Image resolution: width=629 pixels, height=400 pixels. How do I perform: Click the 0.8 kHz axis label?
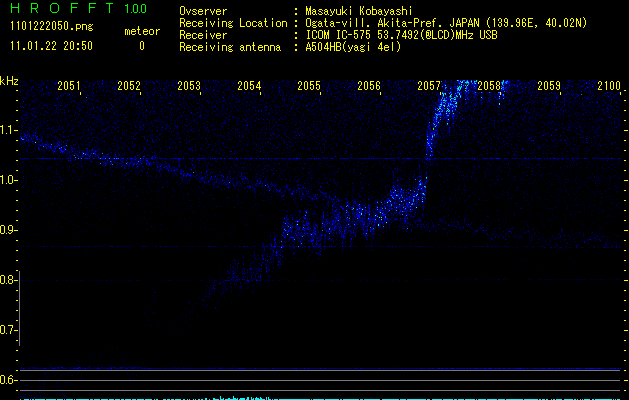[7, 280]
